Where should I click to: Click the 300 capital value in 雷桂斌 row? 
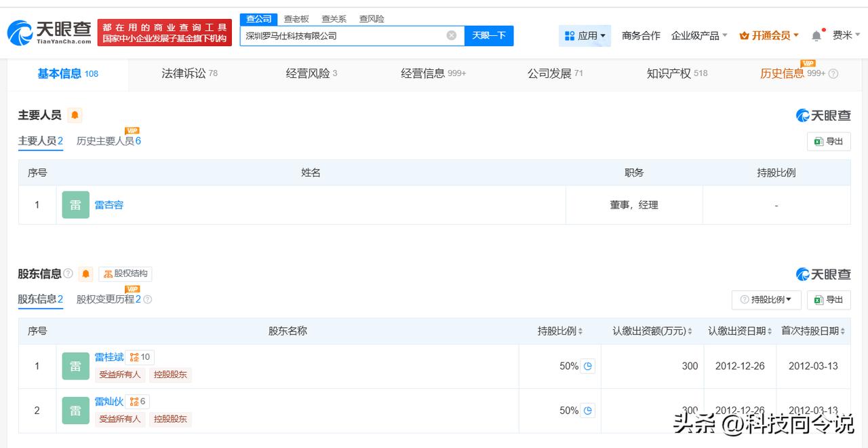(x=690, y=366)
